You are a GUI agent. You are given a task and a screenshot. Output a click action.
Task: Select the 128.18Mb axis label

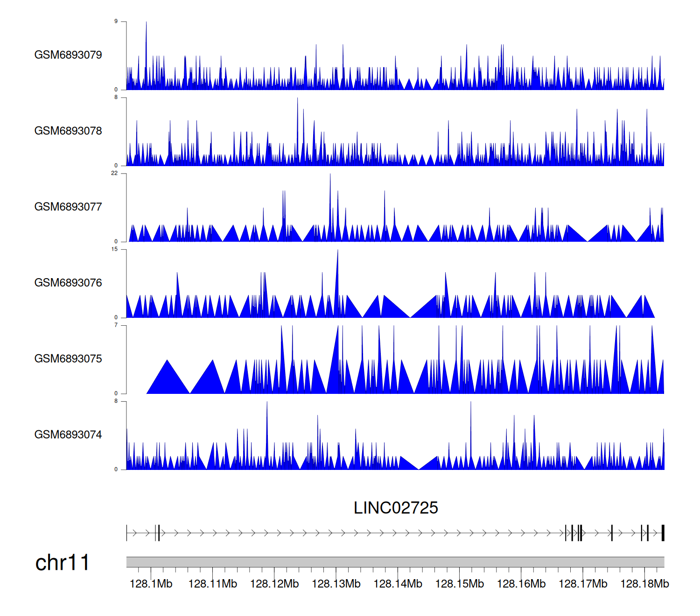[644, 584]
